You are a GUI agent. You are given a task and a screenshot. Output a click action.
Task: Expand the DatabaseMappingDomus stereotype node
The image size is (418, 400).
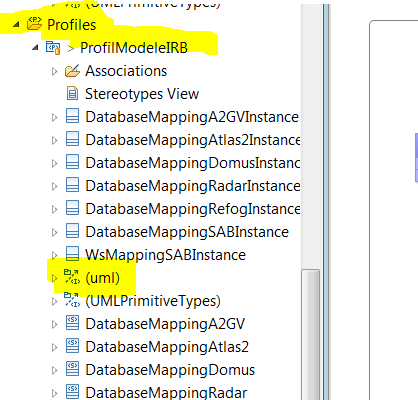pos(54,370)
